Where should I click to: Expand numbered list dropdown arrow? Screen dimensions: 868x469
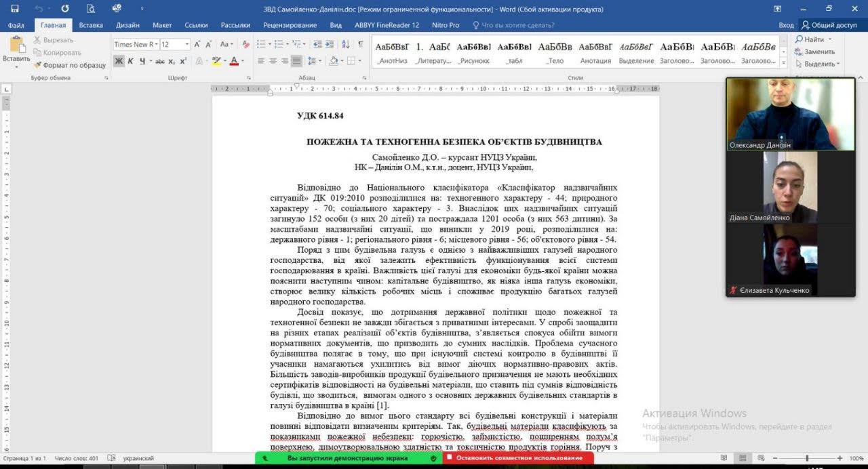click(288, 44)
